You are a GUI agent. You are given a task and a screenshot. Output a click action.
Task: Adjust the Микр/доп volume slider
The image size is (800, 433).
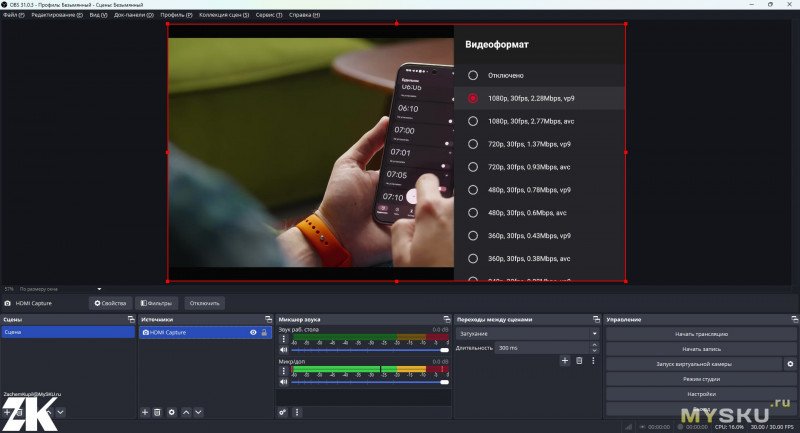click(x=370, y=381)
